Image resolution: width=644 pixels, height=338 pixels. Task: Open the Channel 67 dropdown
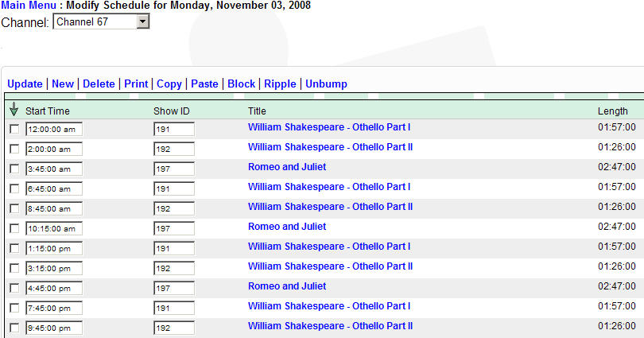click(x=101, y=21)
